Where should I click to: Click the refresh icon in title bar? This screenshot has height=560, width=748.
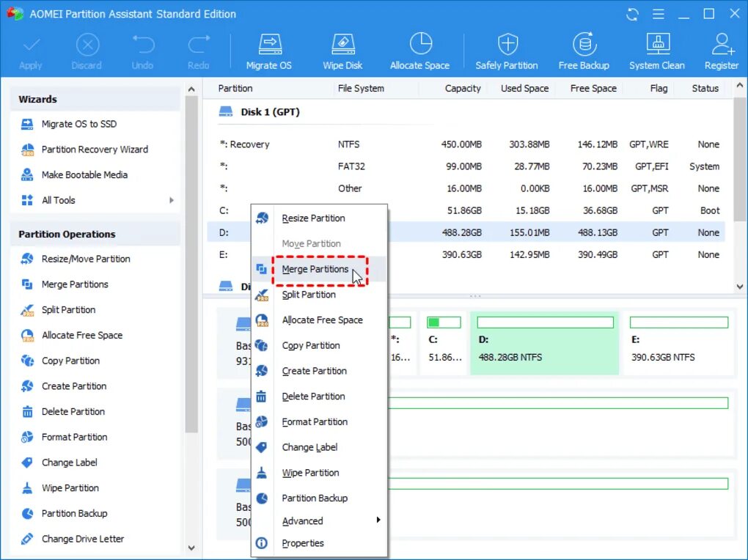(x=633, y=15)
